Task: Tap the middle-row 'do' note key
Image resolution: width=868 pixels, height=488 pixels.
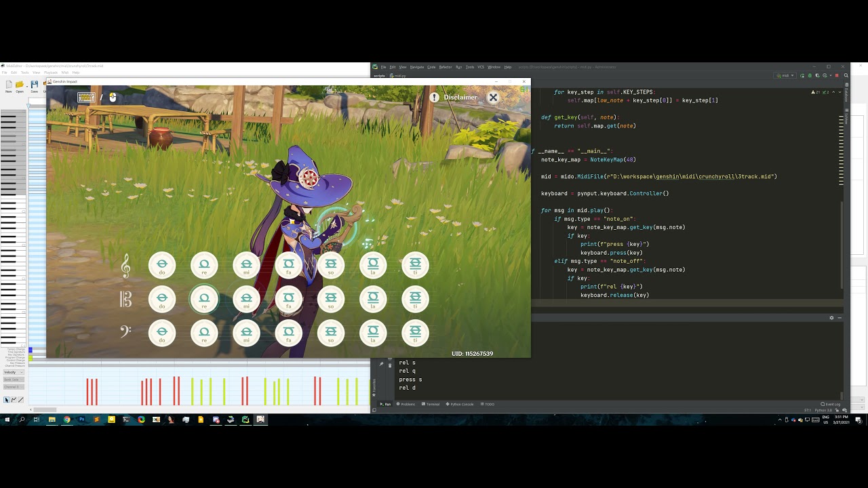Action: tap(162, 299)
